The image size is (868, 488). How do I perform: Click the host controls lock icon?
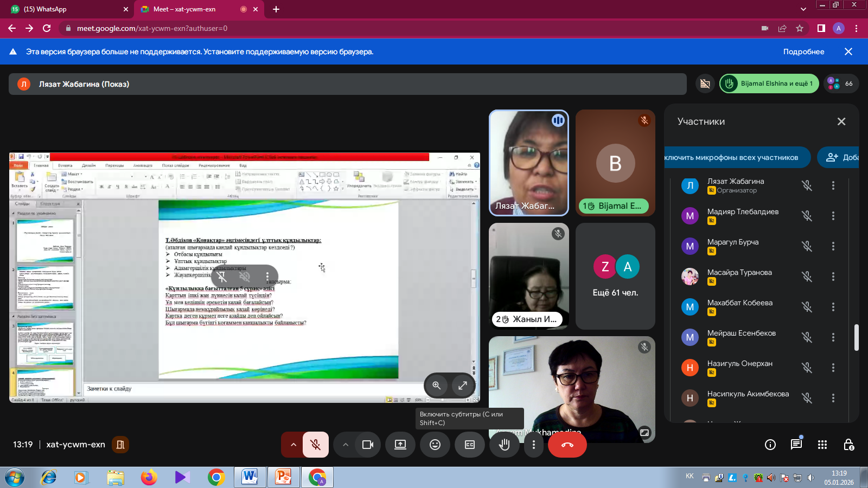point(848,445)
